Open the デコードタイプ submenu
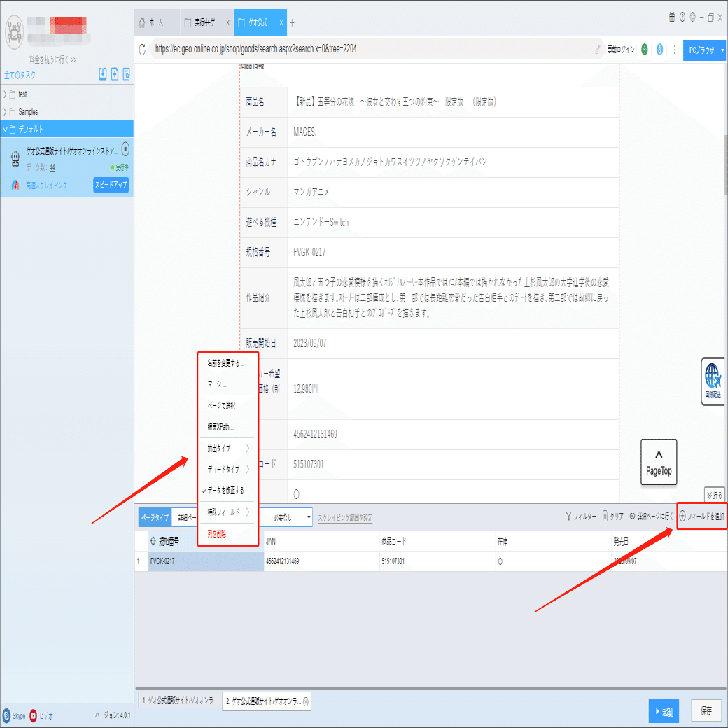Screen dimensions: 728x728 227,470
